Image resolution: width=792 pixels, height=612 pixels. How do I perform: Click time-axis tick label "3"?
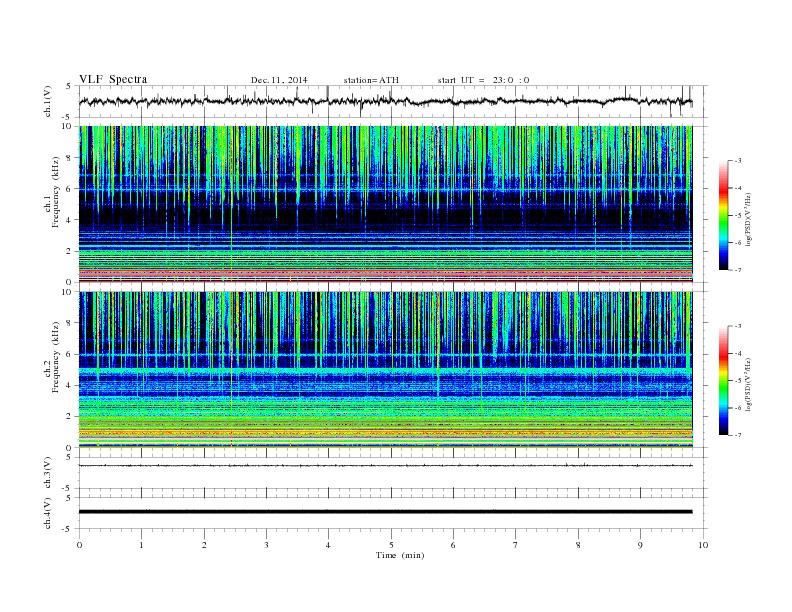pos(266,545)
